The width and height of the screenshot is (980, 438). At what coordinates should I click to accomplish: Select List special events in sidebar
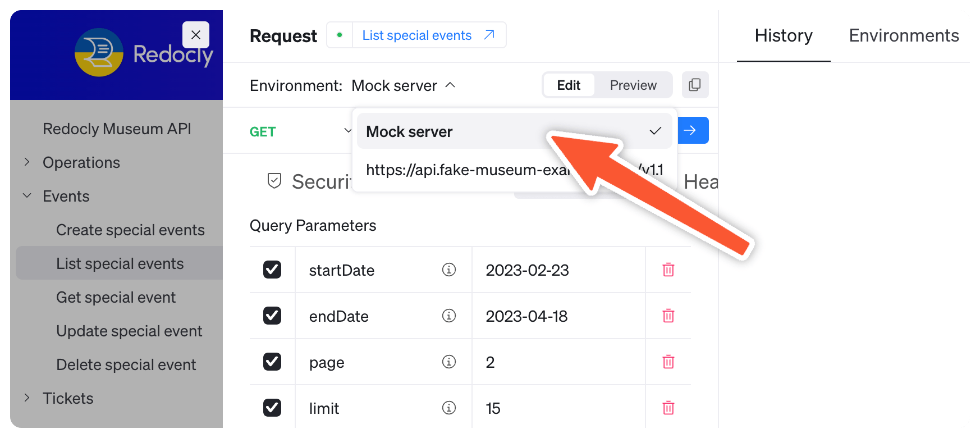[x=120, y=263]
